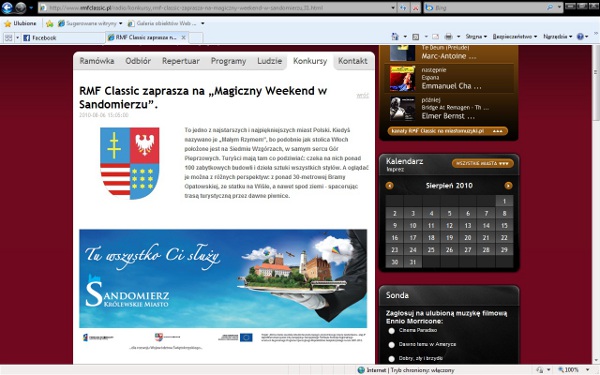
Task: Click the home page icon in toolbar
Action: 395,37
